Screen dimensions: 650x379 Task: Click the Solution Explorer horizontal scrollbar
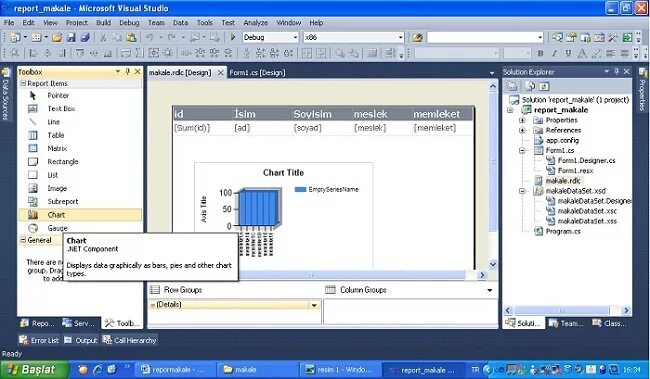561,310
